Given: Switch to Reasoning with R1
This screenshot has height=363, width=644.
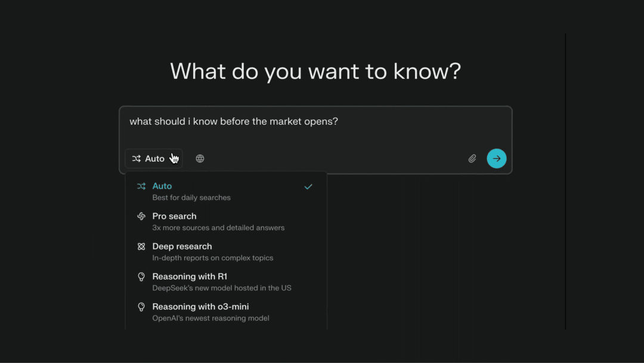Looking at the screenshot, I should [226, 282].
